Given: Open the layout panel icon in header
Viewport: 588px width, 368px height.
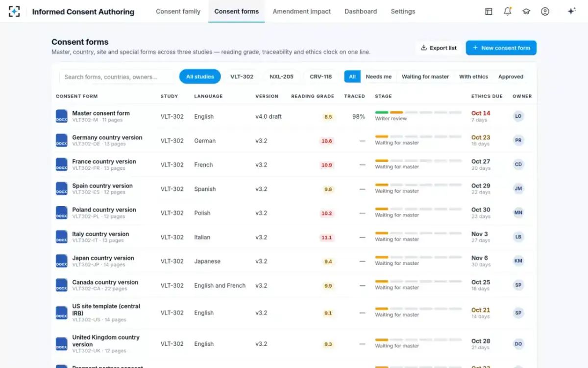Looking at the screenshot, I should point(489,11).
